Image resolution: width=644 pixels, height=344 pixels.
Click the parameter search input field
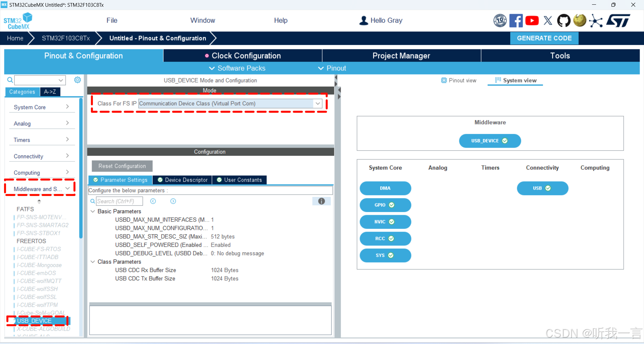tap(119, 201)
